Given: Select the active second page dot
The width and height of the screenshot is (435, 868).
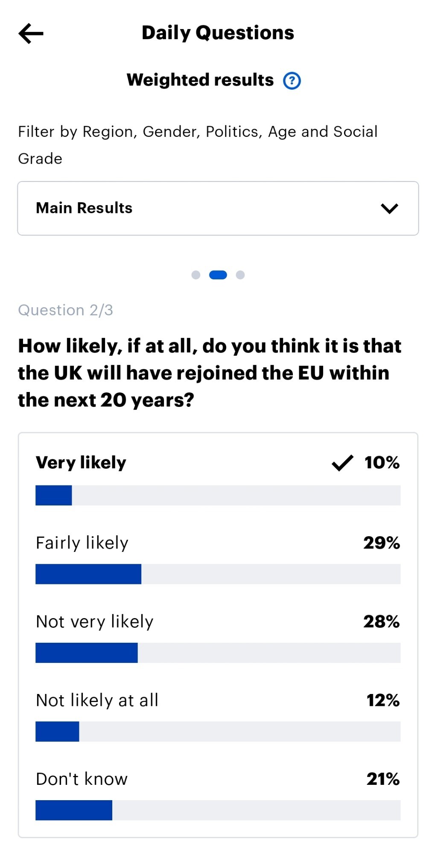Looking at the screenshot, I should [x=218, y=275].
